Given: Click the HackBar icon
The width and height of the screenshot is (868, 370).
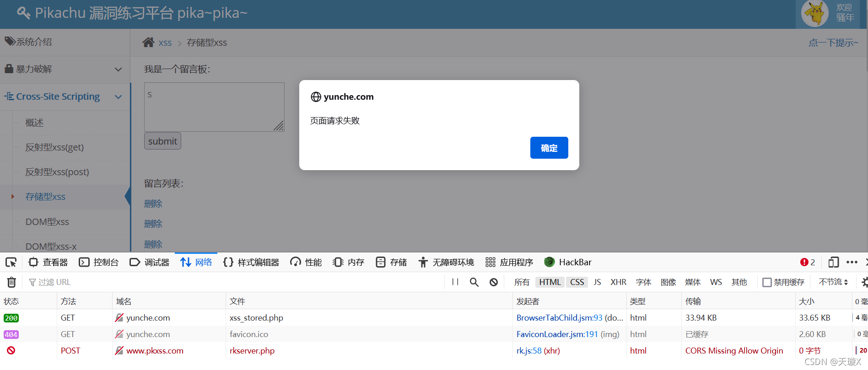Looking at the screenshot, I should point(549,262).
